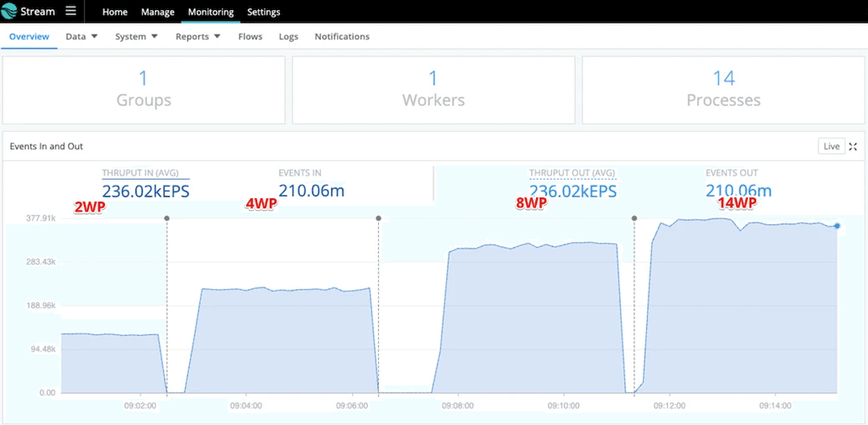Select the Monitoring menu item
Screen dimensions: 868x425
click(x=211, y=13)
